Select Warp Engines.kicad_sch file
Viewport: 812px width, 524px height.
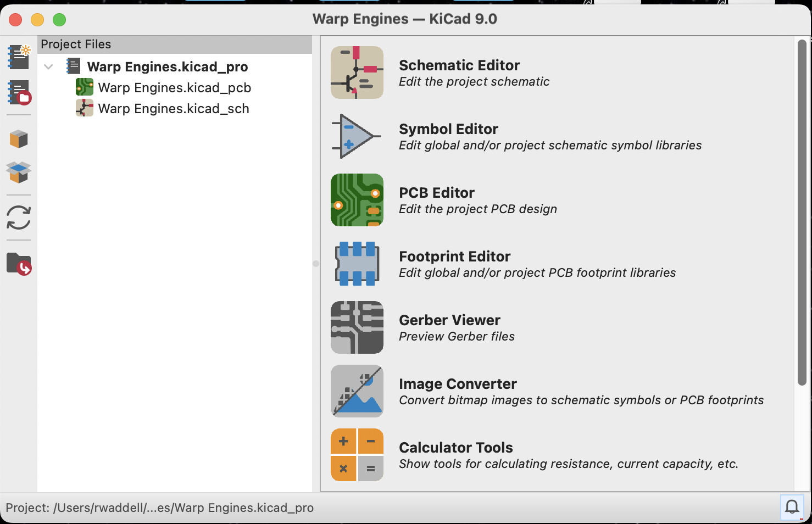click(x=173, y=109)
